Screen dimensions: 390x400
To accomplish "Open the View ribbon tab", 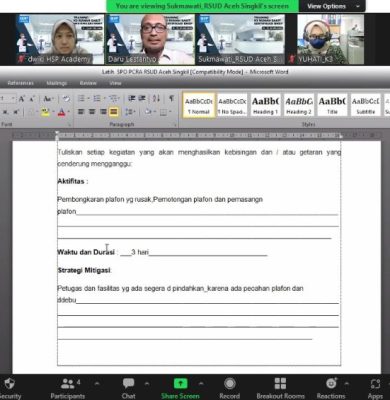I will (x=115, y=83).
